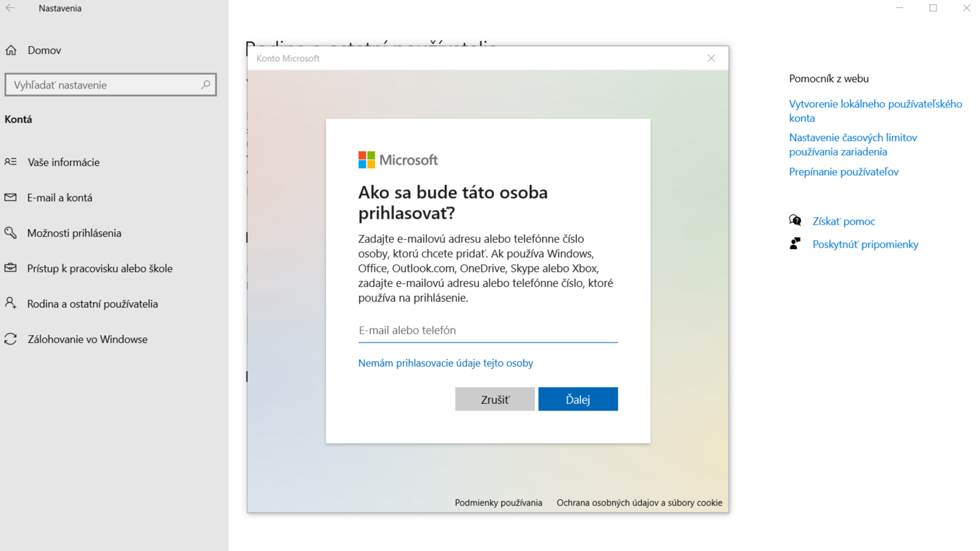Click the Ďalej button
Image resolution: width=980 pixels, height=551 pixels.
(578, 399)
